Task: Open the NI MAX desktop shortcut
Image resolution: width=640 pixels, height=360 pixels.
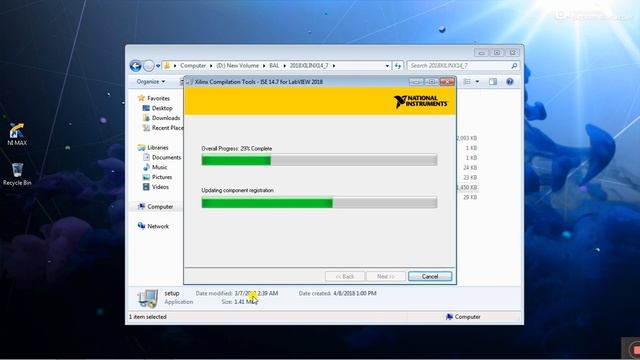Action: coord(17,134)
